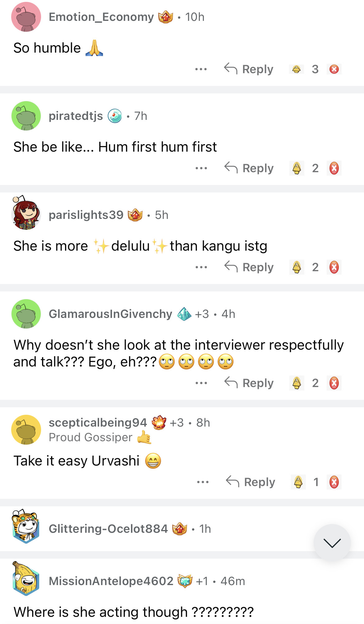The image size is (364, 624).
Task: Open three-dot menu on parislights39's comment
Action: 201,267
